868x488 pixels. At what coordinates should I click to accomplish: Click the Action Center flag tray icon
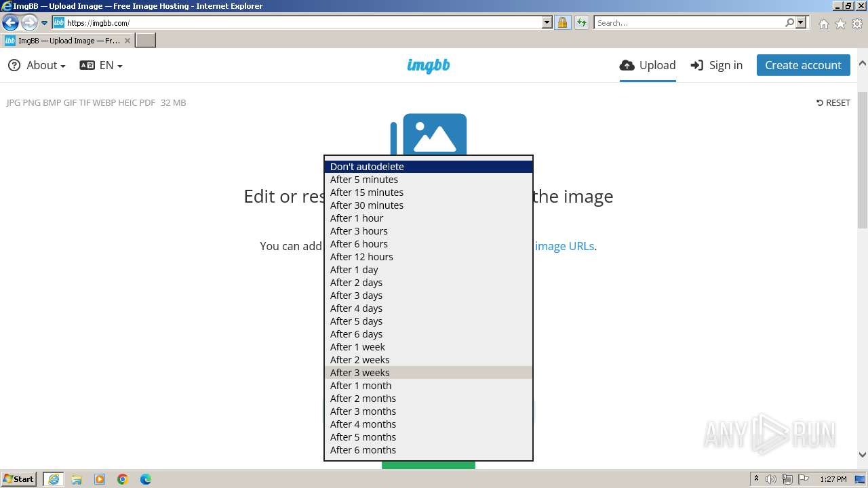pyautogui.click(x=804, y=479)
